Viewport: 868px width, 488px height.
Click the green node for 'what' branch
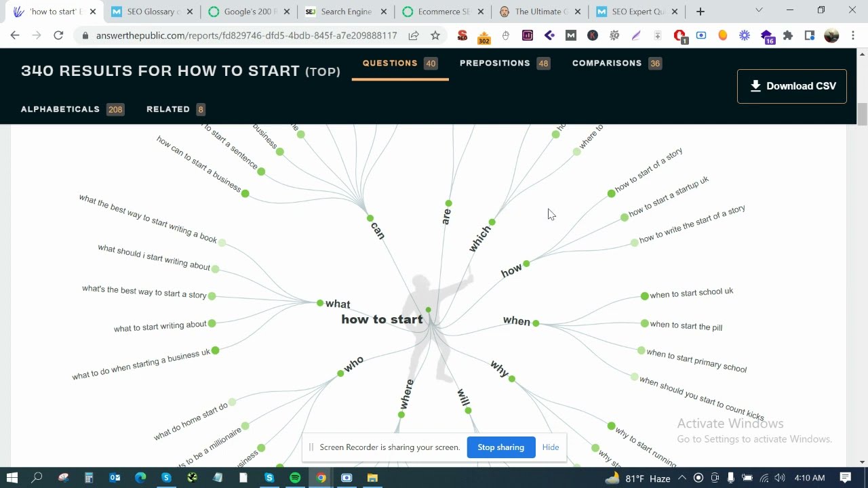coord(320,303)
